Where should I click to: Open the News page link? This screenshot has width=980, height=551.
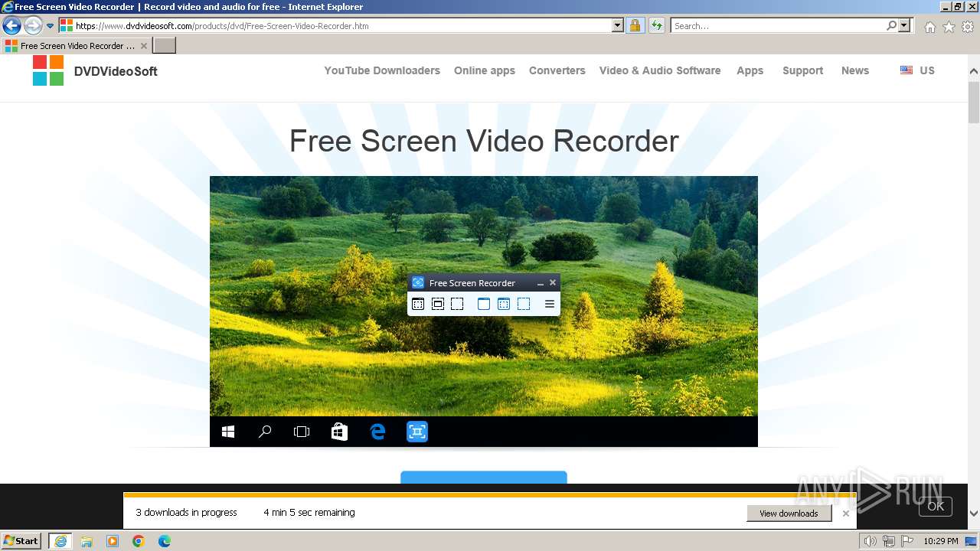[855, 70]
